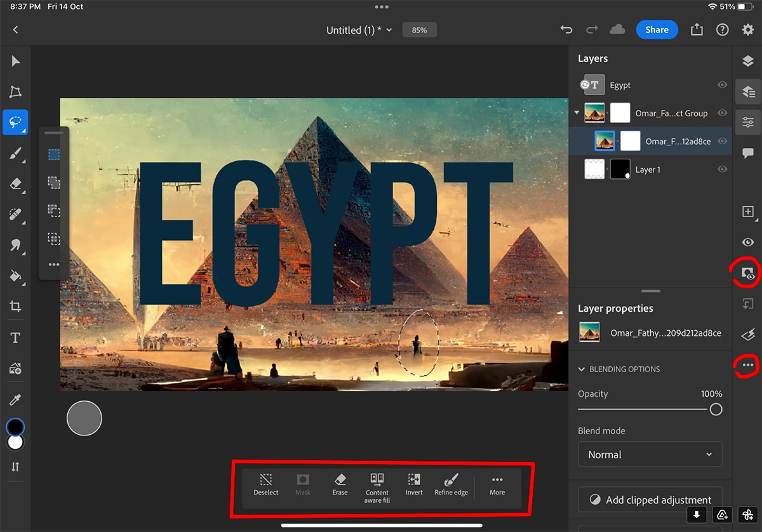762x532 pixels.
Task: Select the Omar_F...12ad8ce layer mask thumbnail
Action: click(631, 141)
